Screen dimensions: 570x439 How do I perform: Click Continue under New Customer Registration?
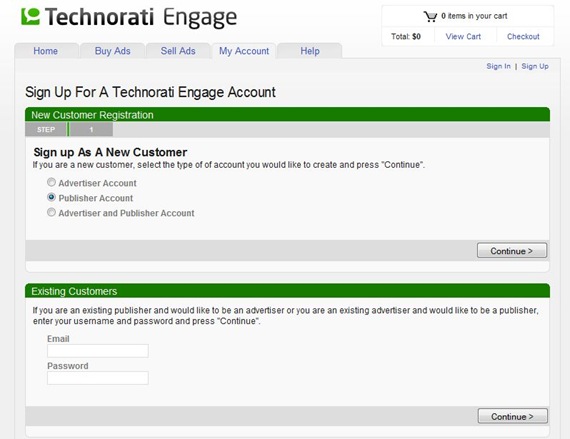tap(512, 251)
